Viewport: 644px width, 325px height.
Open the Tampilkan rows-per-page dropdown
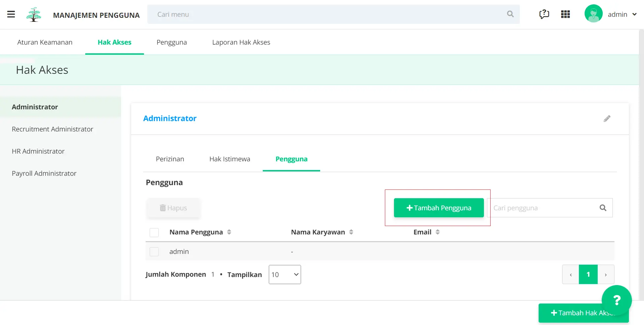285,275
